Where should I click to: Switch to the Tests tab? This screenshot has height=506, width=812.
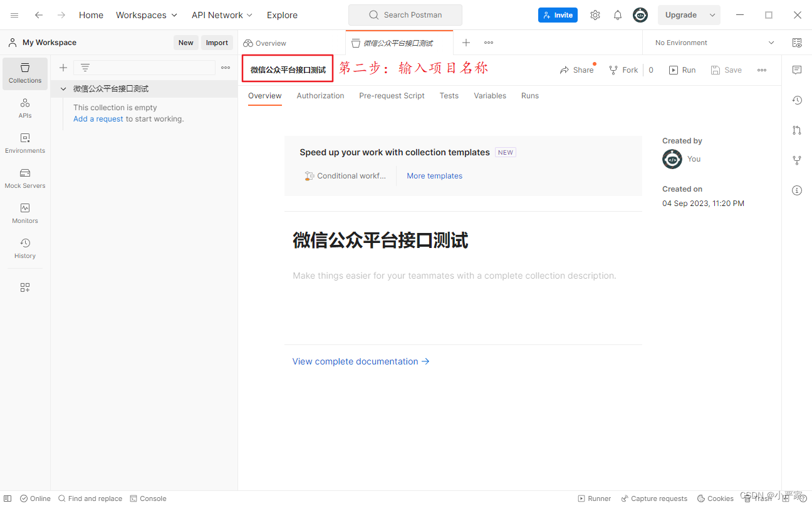[449, 96]
